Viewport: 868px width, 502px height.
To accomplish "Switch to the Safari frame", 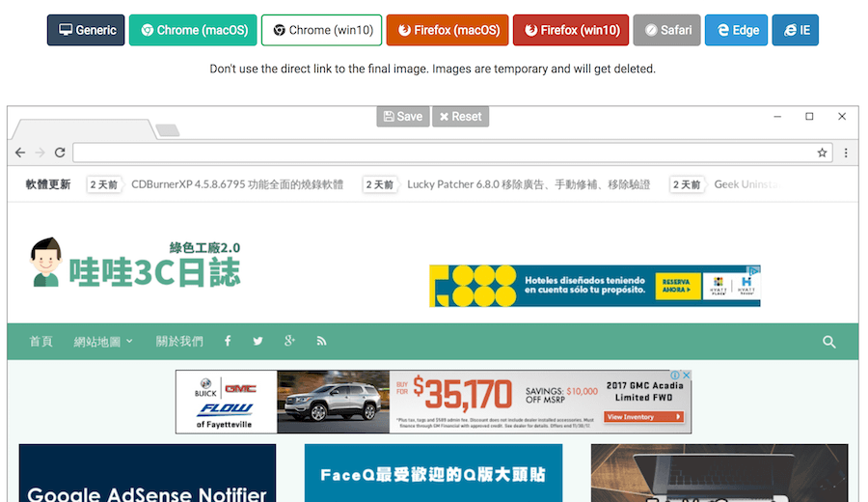I will pyautogui.click(x=667, y=30).
